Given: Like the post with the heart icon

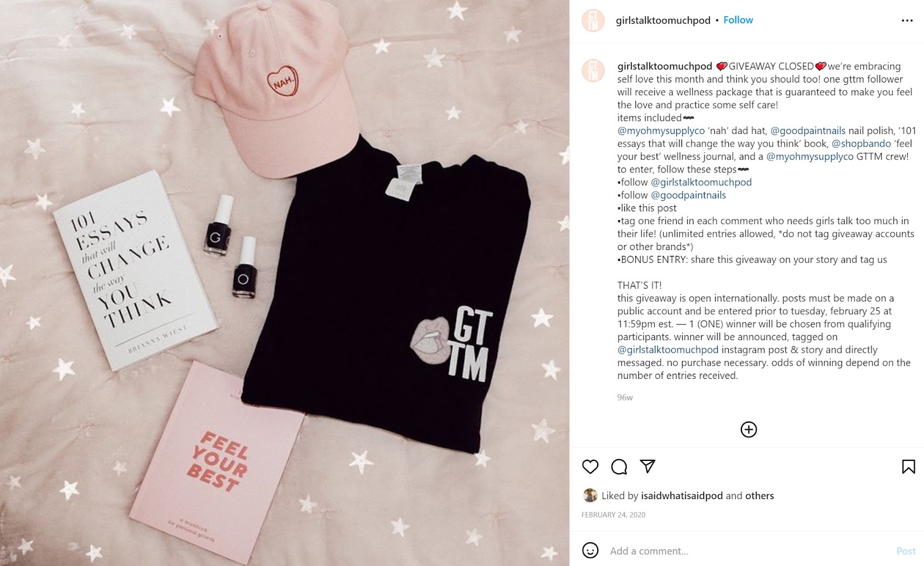Looking at the screenshot, I should pos(590,467).
